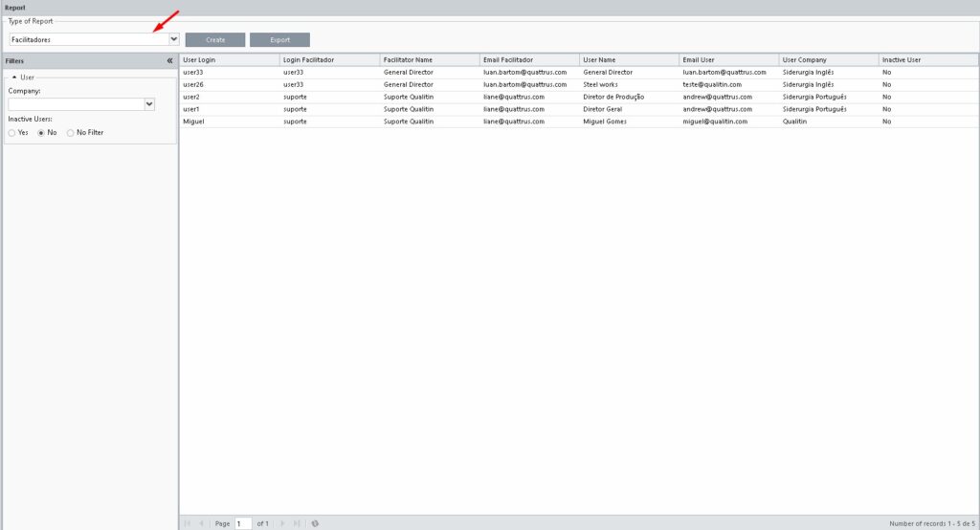This screenshot has width=980, height=530.
Task: Collapse the User filter group
Action: pos(14,77)
